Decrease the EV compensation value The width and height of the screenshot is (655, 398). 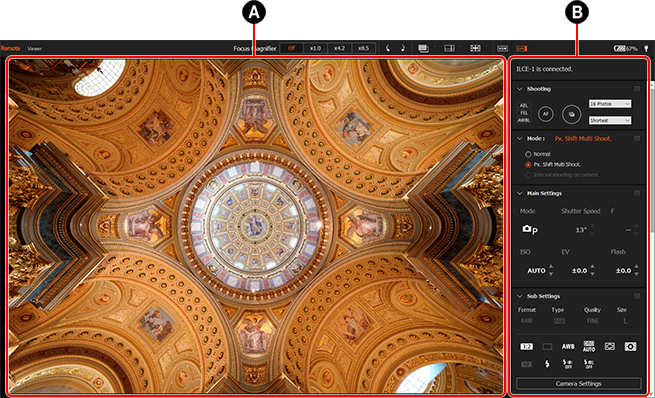point(592,274)
